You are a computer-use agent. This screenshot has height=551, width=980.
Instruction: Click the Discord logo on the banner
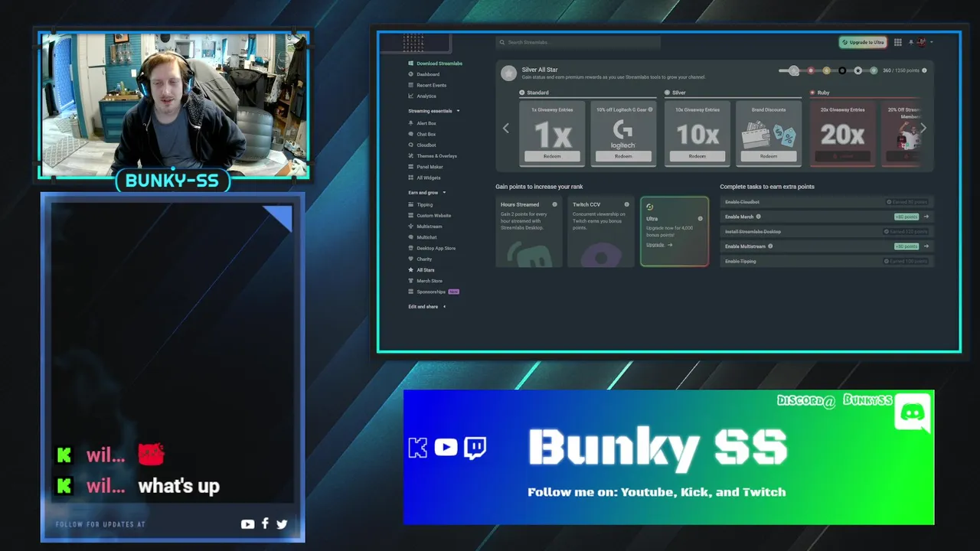click(x=913, y=413)
